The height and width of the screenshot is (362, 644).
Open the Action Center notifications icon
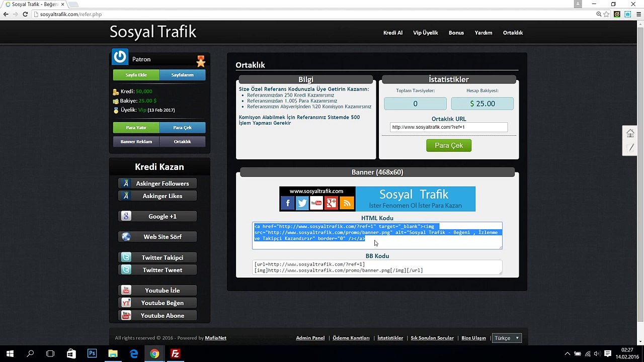point(607,353)
